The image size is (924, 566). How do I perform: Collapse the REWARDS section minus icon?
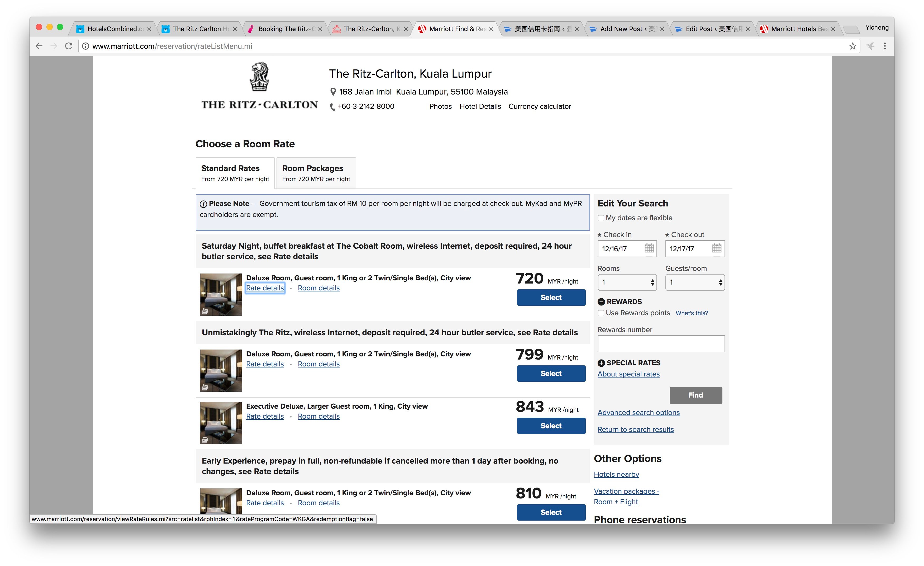(601, 301)
